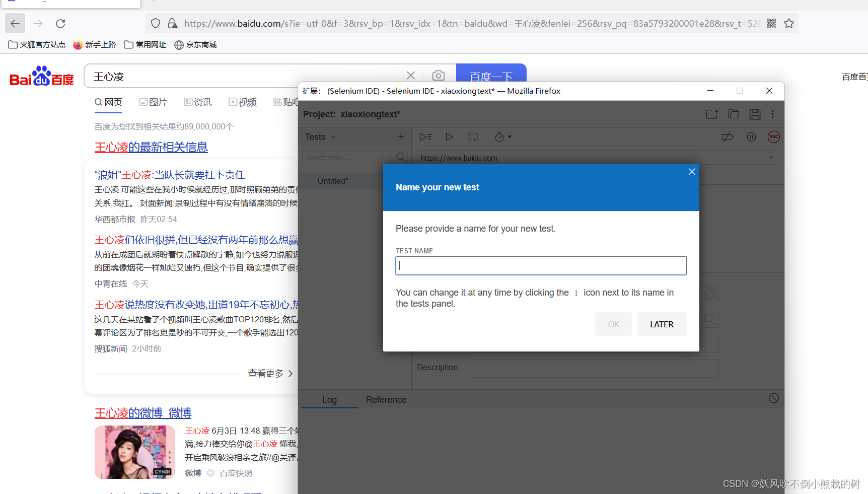This screenshot has width=868, height=494.
Task: Bookmark this page with the star icon
Action: tap(789, 24)
